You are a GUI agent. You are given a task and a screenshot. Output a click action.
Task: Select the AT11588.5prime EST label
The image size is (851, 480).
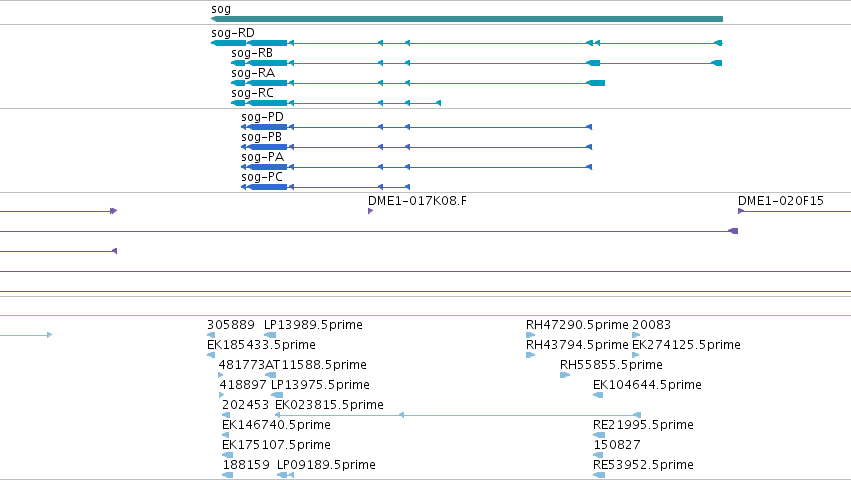(x=316, y=365)
